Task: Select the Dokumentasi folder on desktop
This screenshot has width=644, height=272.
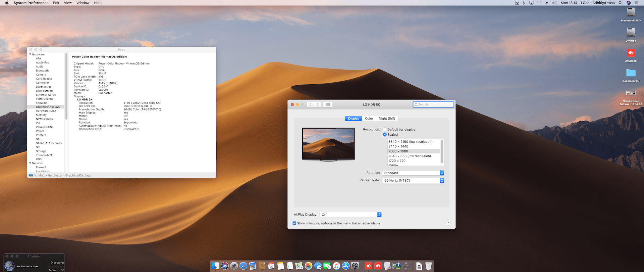Action: (631, 75)
